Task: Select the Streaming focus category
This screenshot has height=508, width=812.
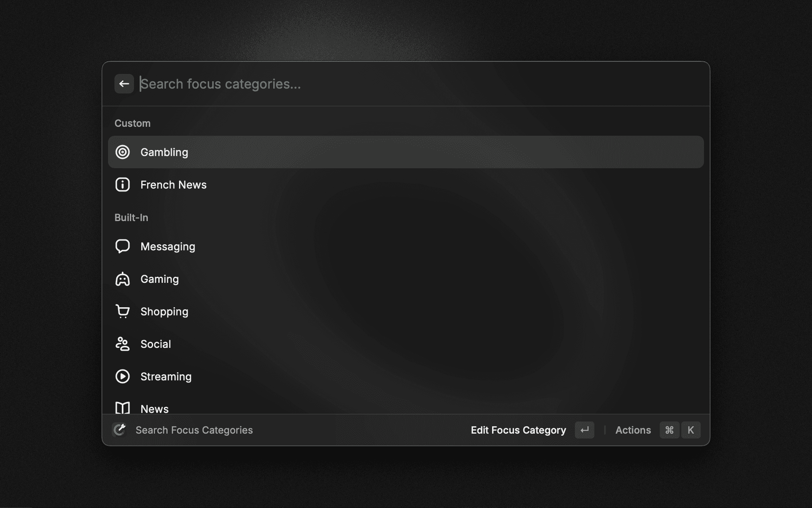Action: 166,376
